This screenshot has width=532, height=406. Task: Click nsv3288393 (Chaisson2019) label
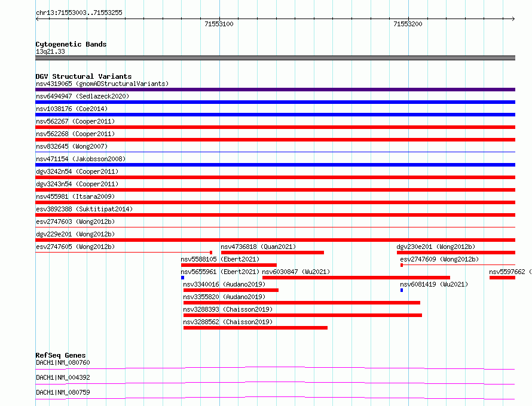pyautogui.click(x=228, y=309)
